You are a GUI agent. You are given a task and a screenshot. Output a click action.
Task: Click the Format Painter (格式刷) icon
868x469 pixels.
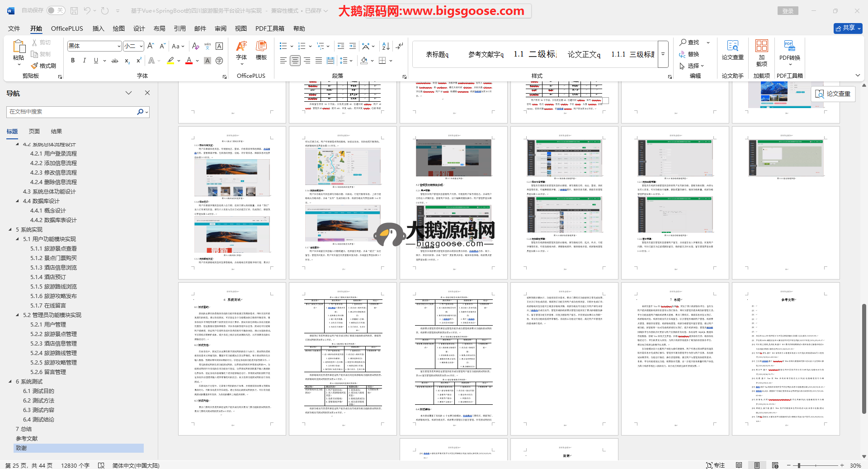point(35,66)
